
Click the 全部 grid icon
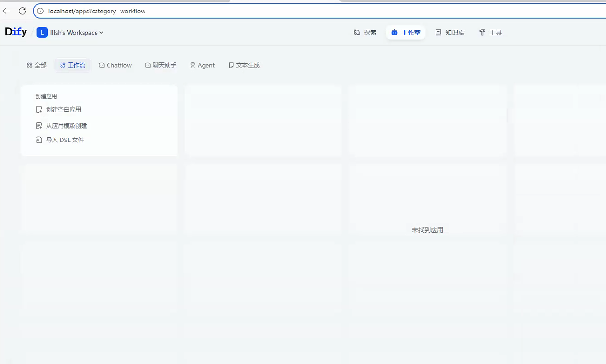coord(29,65)
